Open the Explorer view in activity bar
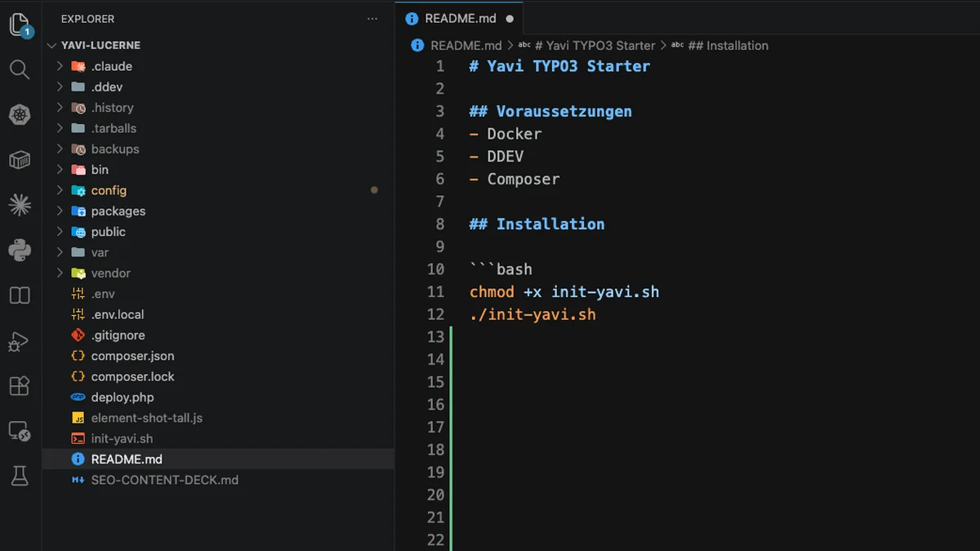 (20, 24)
